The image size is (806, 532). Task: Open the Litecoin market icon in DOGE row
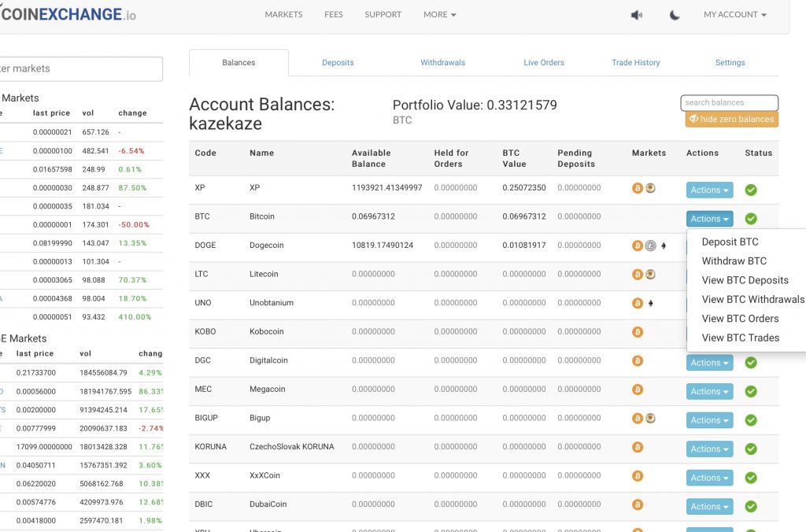click(x=651, y=246)
